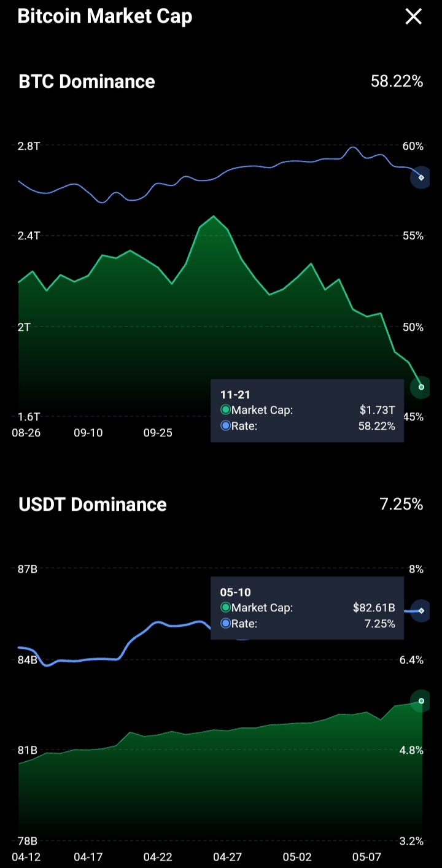Select the 09-10 date on BTC chart

[88, 433]
